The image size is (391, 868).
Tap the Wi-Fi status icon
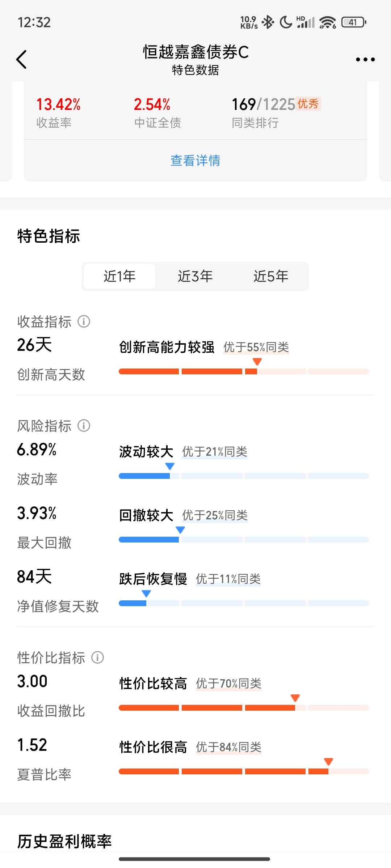click(x=328, y=22)
